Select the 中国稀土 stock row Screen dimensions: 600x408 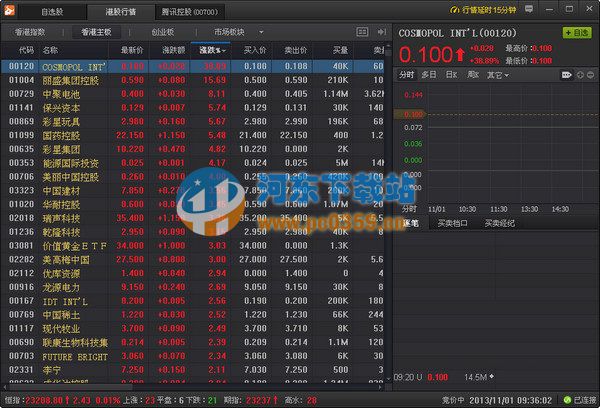(193, 315)
